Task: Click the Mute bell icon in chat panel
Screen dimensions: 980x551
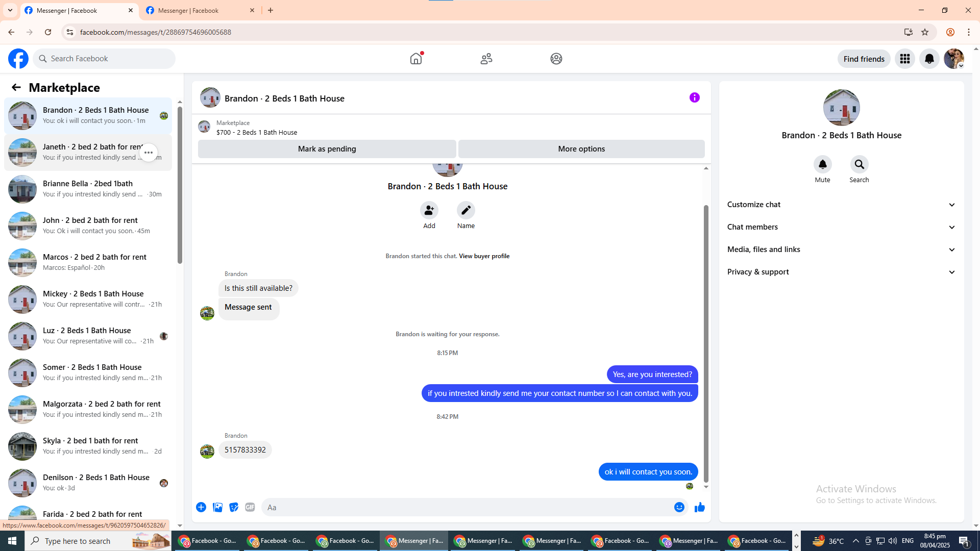Action: [x=822, y=164]
